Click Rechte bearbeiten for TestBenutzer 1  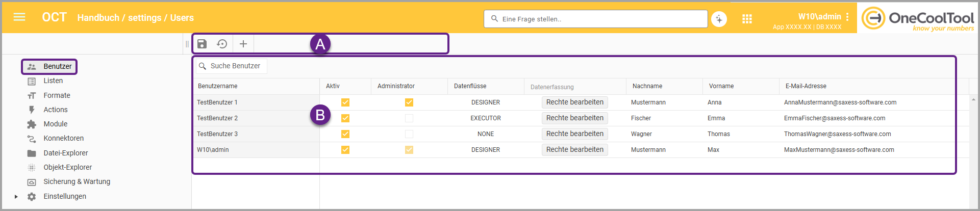pos(574,102)
